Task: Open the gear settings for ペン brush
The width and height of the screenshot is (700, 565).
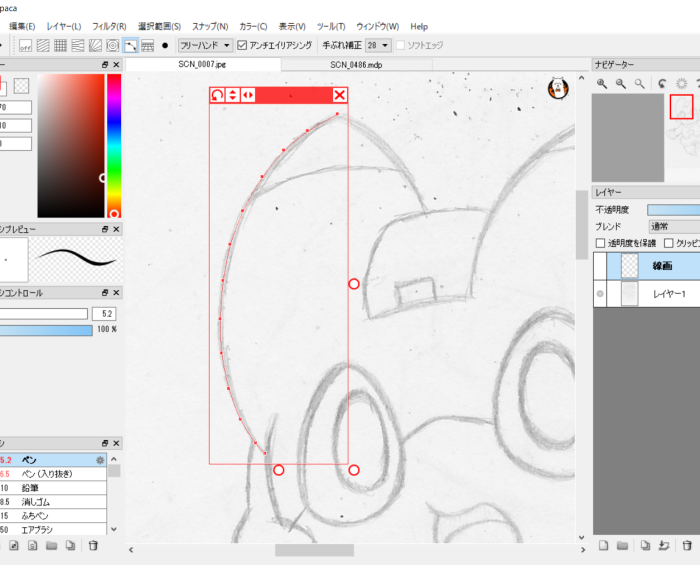Action: pos(100,460)
